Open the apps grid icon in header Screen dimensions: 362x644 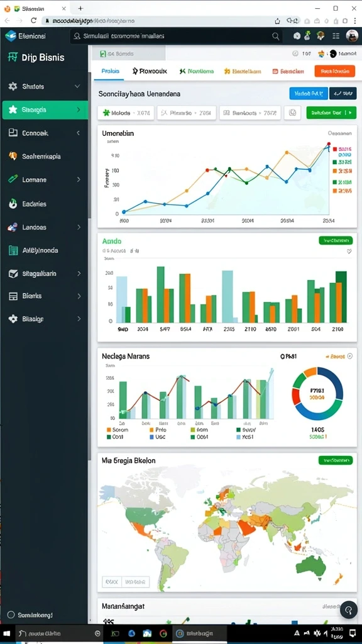(336, 36)
